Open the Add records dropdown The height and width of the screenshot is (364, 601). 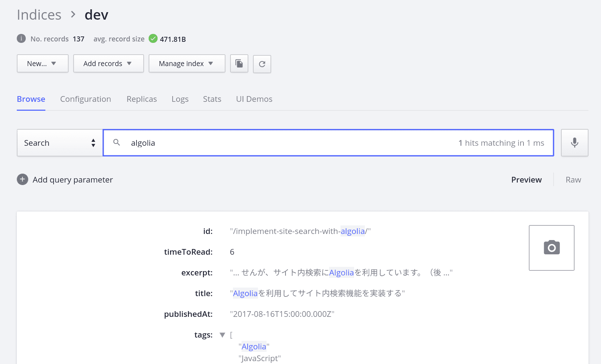(x=108, y=64)
